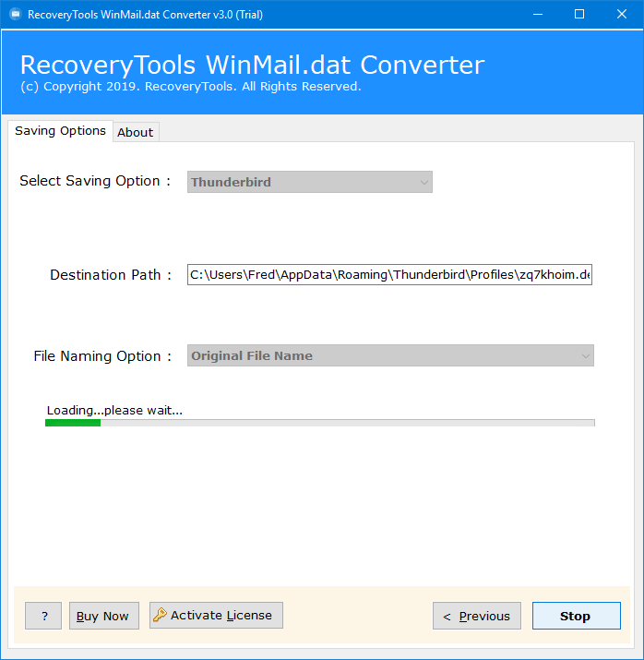Expand the Original File Name dropdown
Screen dimensions: 644x660
[390, 355]
